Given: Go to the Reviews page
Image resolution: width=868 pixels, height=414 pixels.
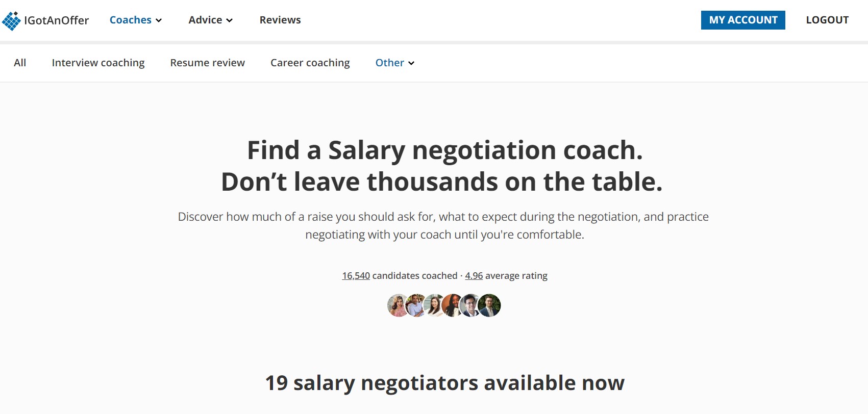Looking at the screenshot, I should (280, 20).
